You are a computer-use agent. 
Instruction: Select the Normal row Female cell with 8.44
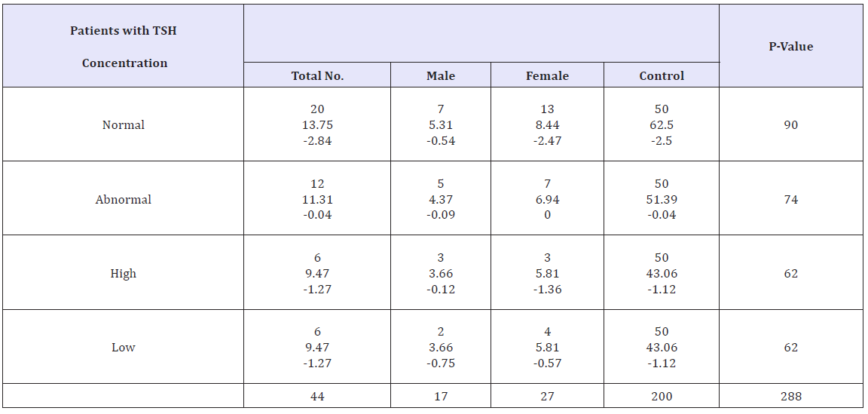(547, 125)
